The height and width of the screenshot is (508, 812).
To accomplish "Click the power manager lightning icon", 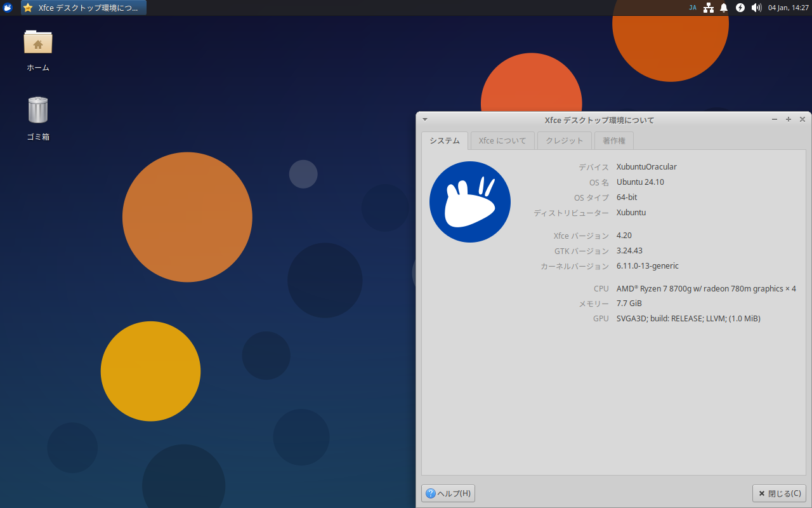I will click(x=740, y=8).
